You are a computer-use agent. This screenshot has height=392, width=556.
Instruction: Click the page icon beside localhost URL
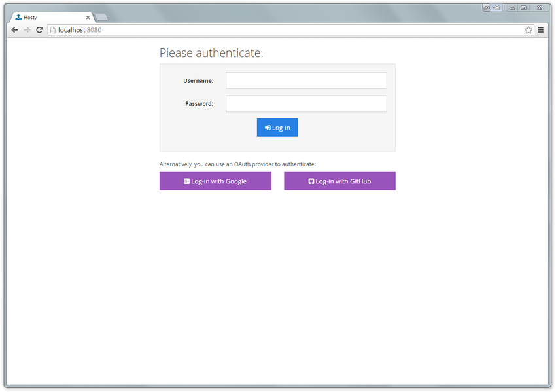[53, 30]
